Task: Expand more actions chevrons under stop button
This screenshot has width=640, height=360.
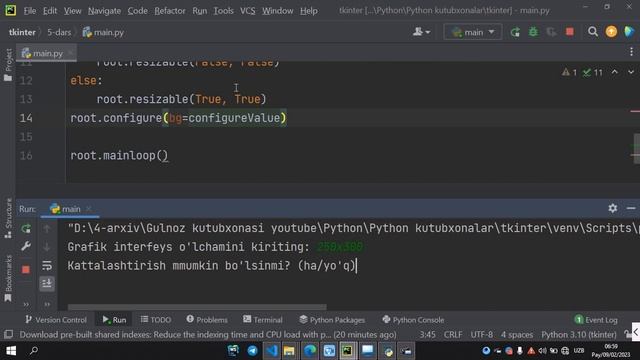Action: 26,304
